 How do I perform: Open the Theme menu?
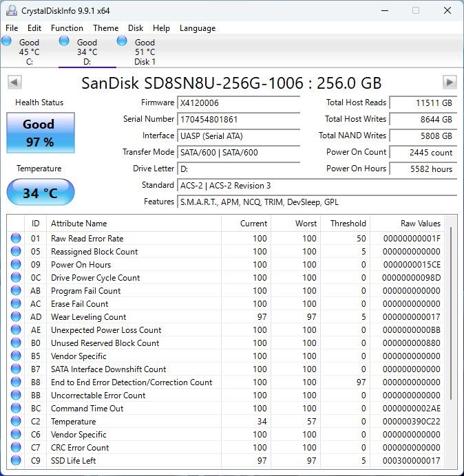tap(106, 28)
